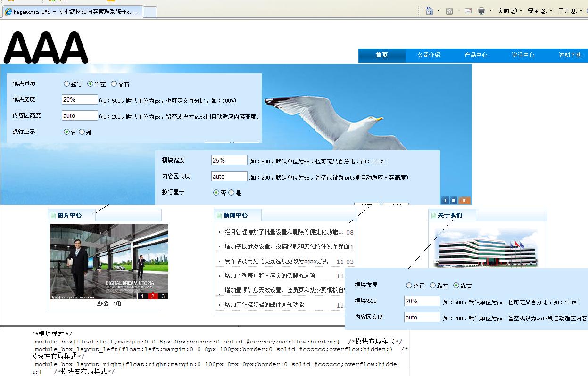The image size is (588, 376).
Task: Click the Read Mail envelope icon
Action: 468,11
